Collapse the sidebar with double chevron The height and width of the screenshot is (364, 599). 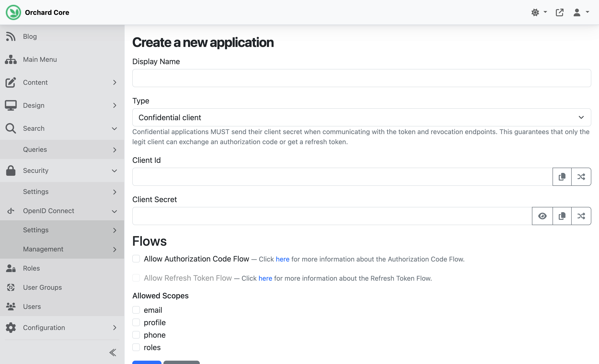[x=113, y=353]
